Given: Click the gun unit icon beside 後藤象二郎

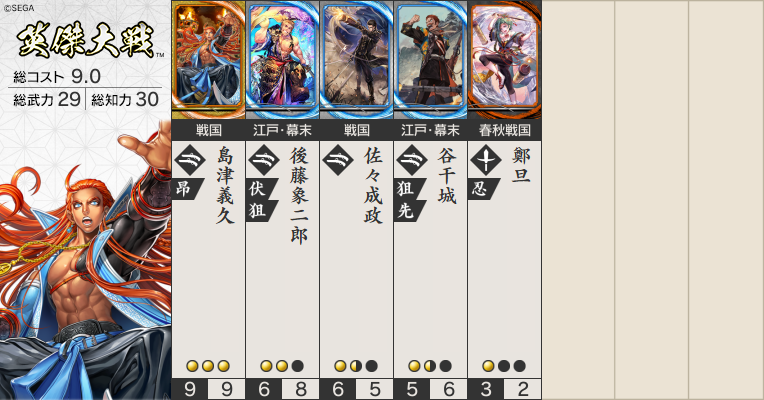Looking at the screenshot, I should (x=264, y=160).
